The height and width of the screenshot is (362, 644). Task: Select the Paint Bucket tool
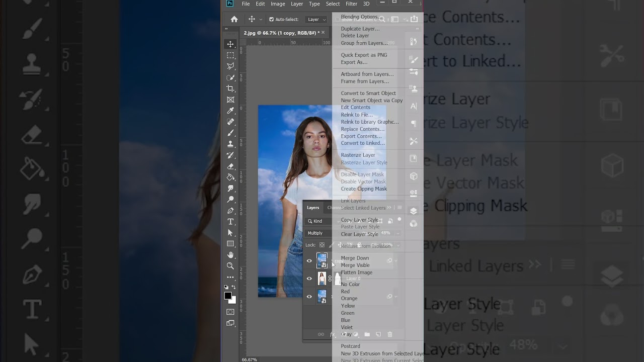pyautogui.click(x=230, y=177)
